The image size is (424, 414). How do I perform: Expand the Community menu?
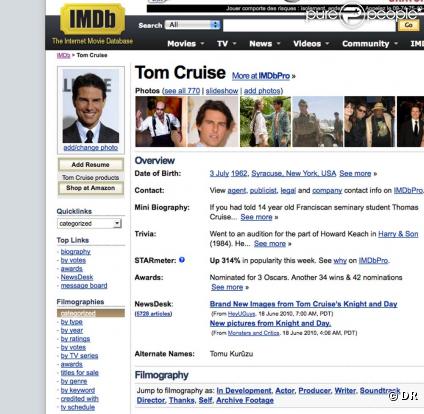(370, 44)
